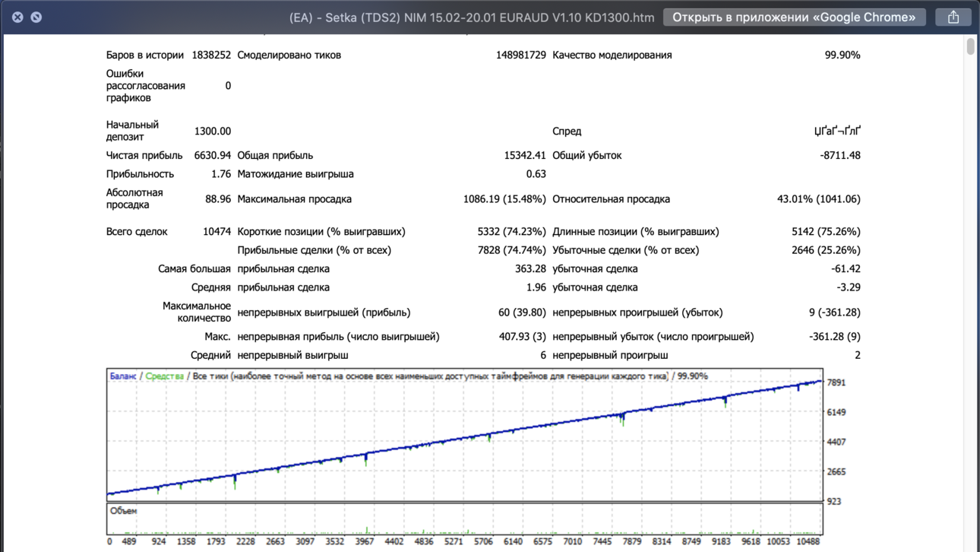Click the 5271 tick on chart x-axis
The image size is (980, 552).
pyautogui.click(x=453, y=541)
